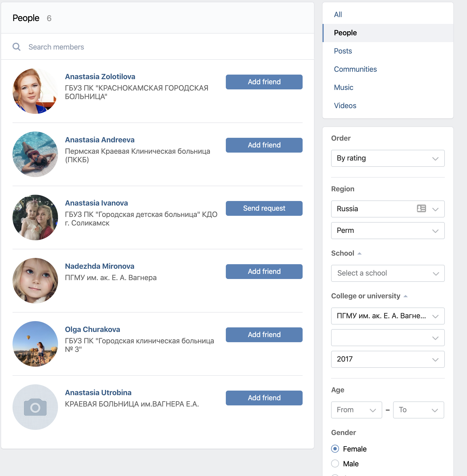Collapse the College or university arrow

coord(406,296)
